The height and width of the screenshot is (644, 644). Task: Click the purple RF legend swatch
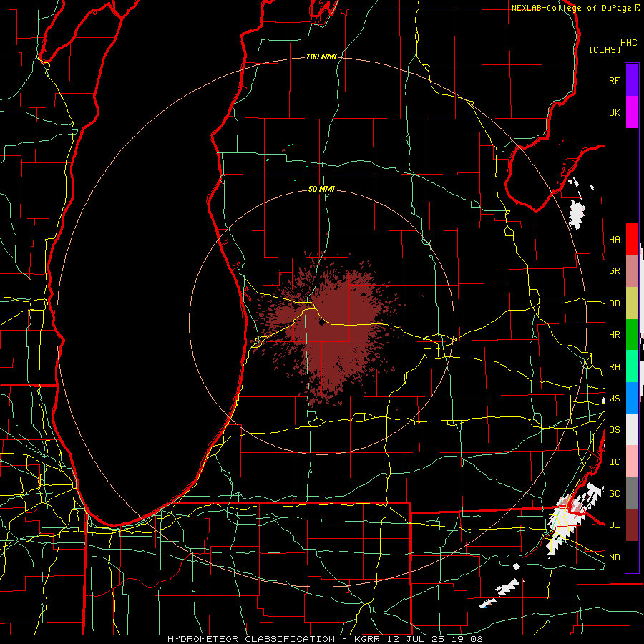tap(632, 80)
